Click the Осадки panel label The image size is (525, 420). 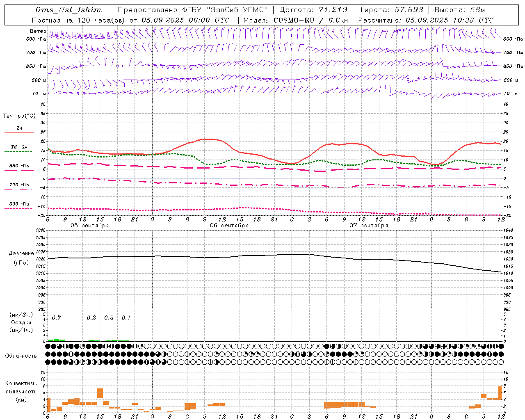pyautogui.click(x=21, y=322)
